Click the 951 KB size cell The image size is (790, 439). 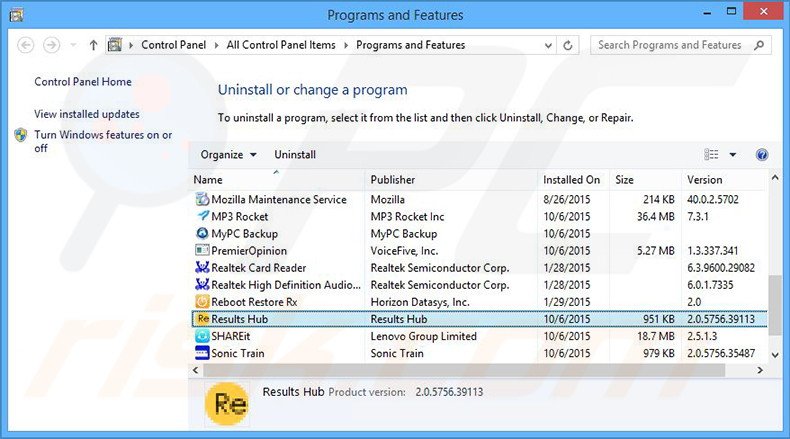click(658, 319)
